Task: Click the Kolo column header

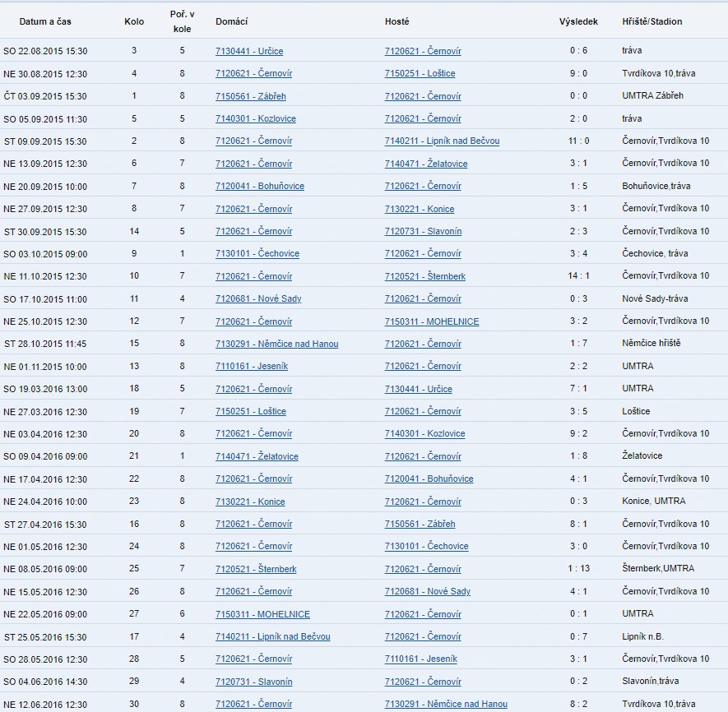Action: (134, 21)
